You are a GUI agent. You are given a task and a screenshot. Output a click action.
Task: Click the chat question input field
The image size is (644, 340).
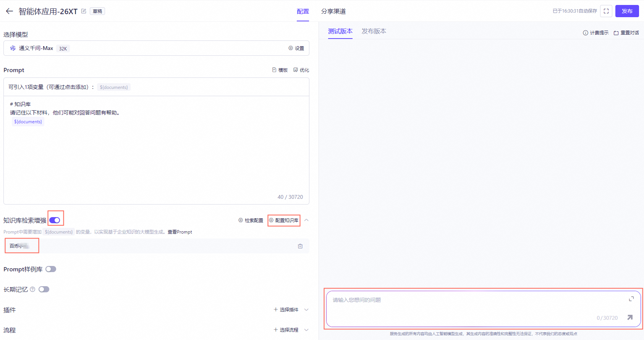(483, 309)
